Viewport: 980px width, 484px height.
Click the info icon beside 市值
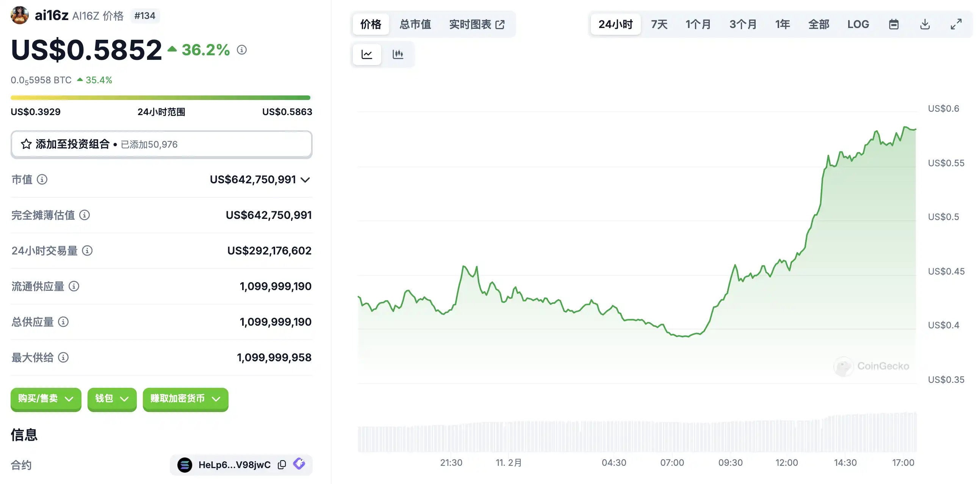coord(42,180)
